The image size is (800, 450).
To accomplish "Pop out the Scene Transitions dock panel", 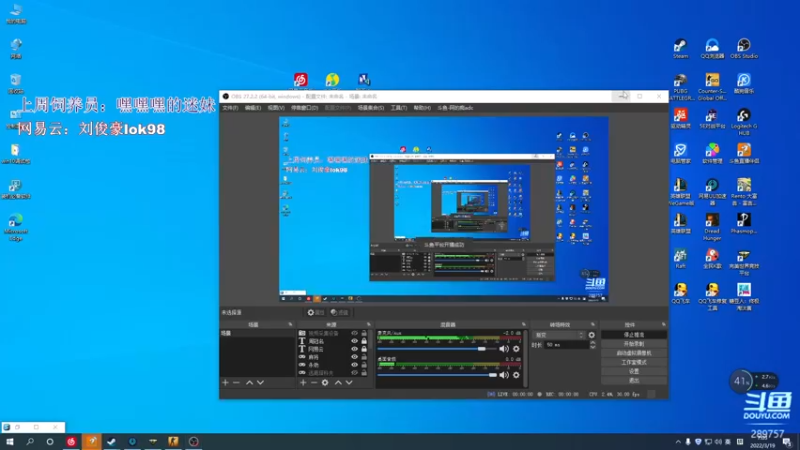I will click(593, 324).
